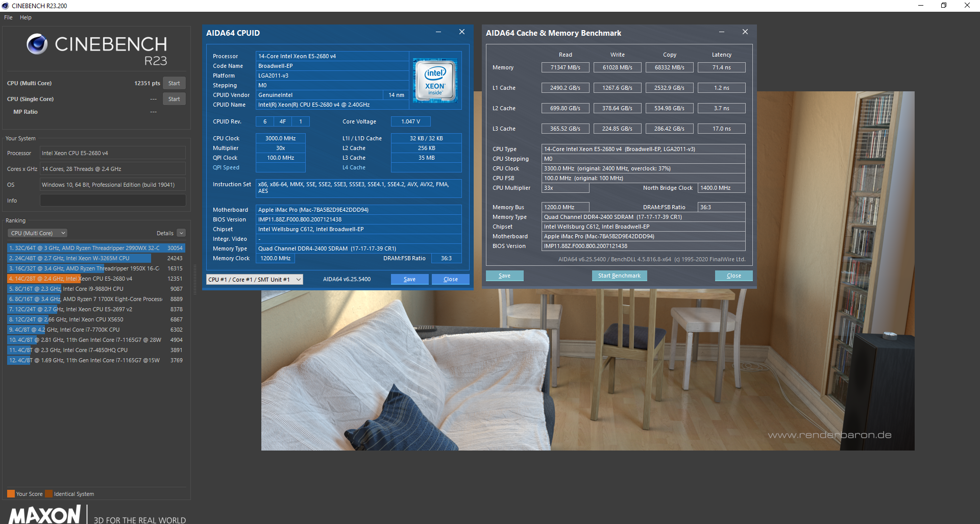This screenshot has width=980, height=524.
Task: Open the CPU (Multi Core) ranking dropdown
Action: pyautogui.click(x=37, y=233)
